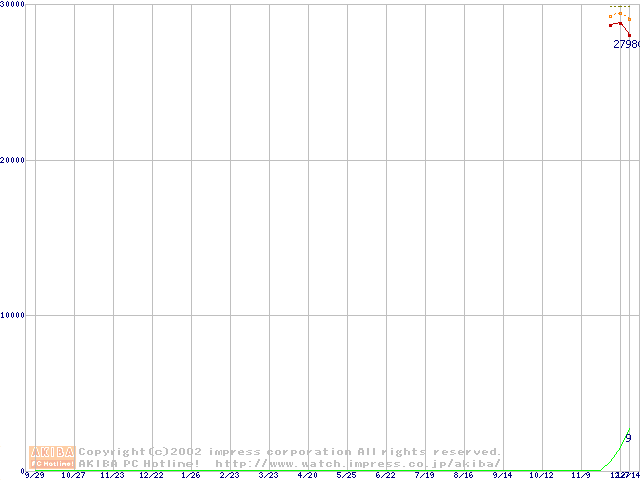The height and width of the screenshot is (480, 640).
Task: Click the 10000 y-axis label
Action: pos(13,315)
